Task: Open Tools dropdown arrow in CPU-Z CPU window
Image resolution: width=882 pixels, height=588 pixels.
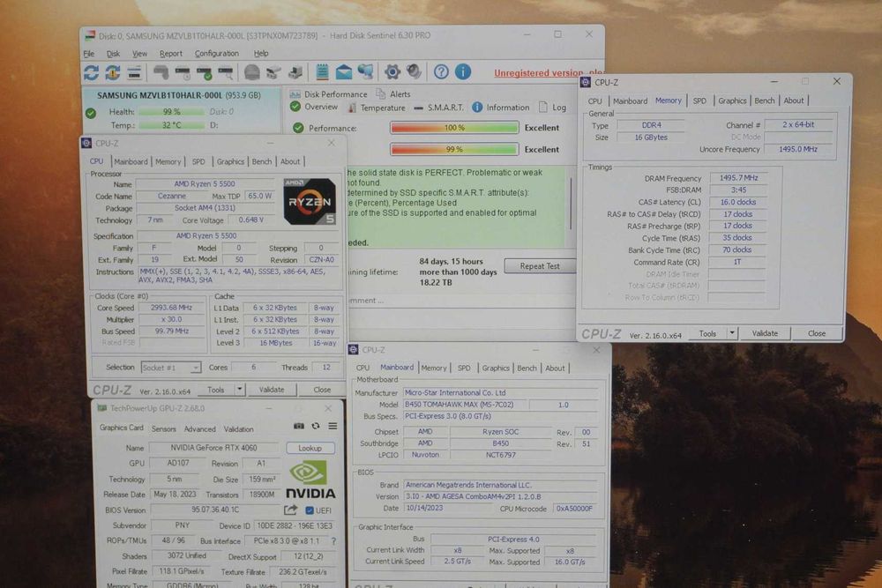Action: [240, 389]
